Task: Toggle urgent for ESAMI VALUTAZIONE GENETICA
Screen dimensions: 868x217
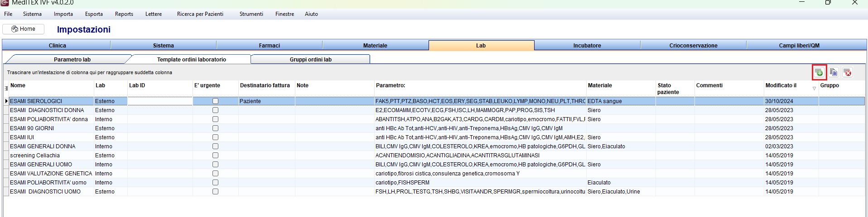Action: pos(215,174)
